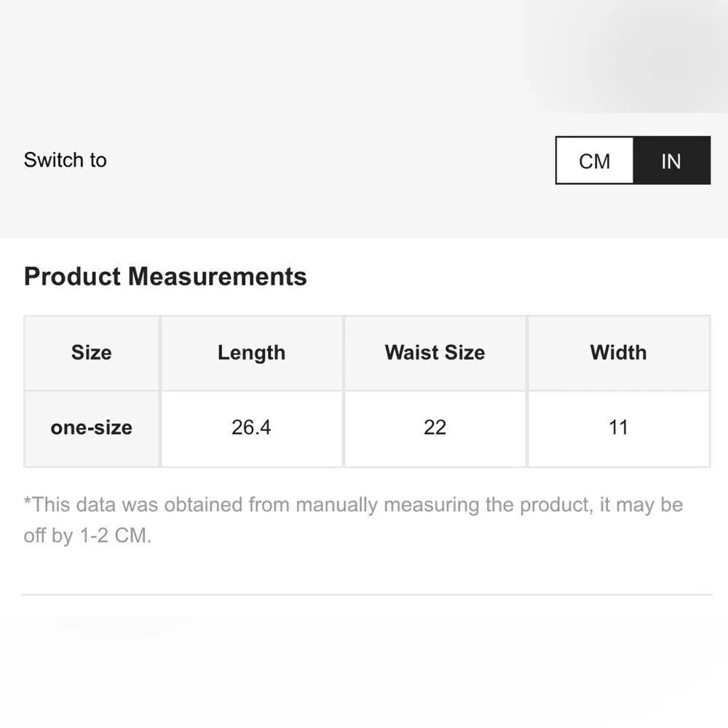Click the Waist Size column header
This screenshot has width=728, height=728.
435,353
